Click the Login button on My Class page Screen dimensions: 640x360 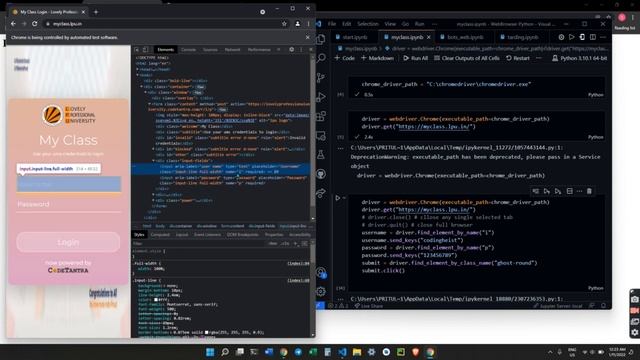click(68, 242)
